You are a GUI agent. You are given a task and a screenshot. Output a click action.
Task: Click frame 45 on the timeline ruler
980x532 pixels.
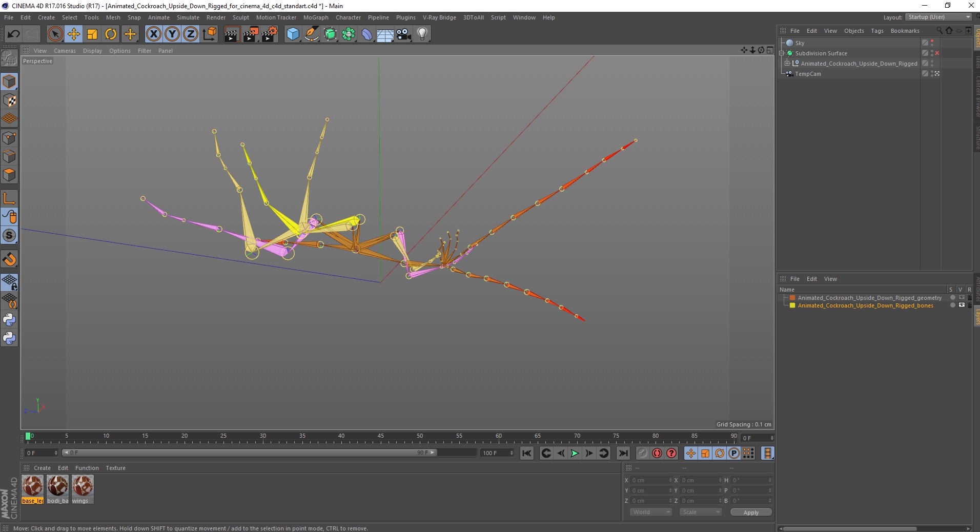380,437
